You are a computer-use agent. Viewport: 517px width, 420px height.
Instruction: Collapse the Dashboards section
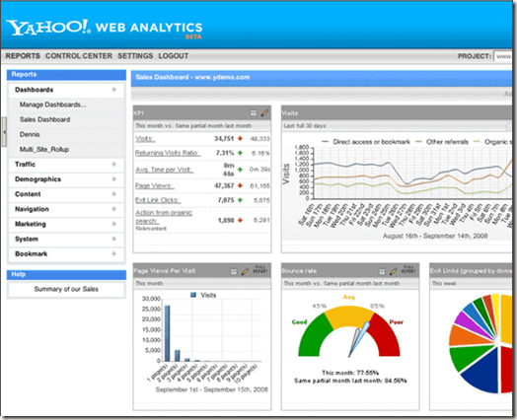[x=66, y=90]
